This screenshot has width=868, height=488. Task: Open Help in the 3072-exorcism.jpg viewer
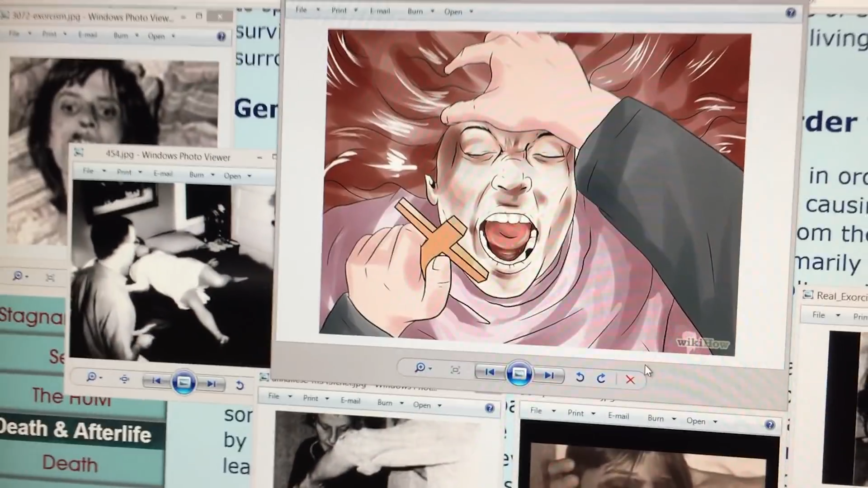click(221, 37)
